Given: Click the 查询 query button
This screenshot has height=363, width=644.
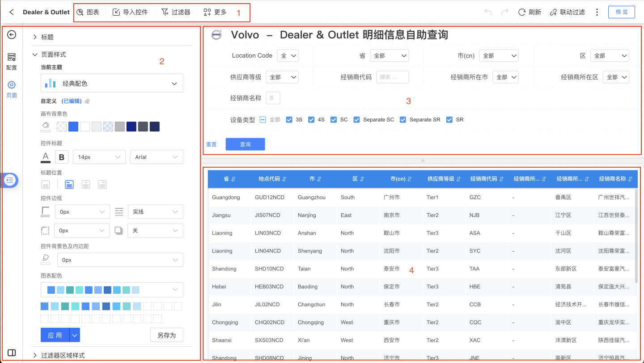Looking at the screenshot, I should 245,144.
